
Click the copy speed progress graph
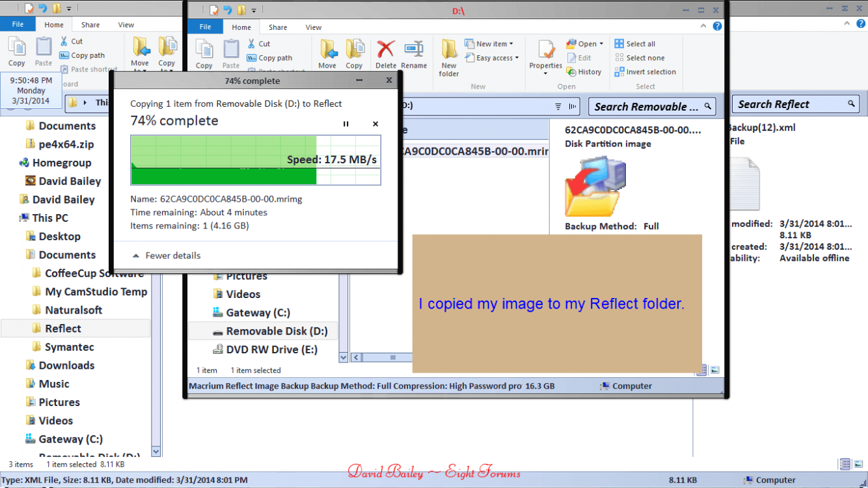coord(256,161)
